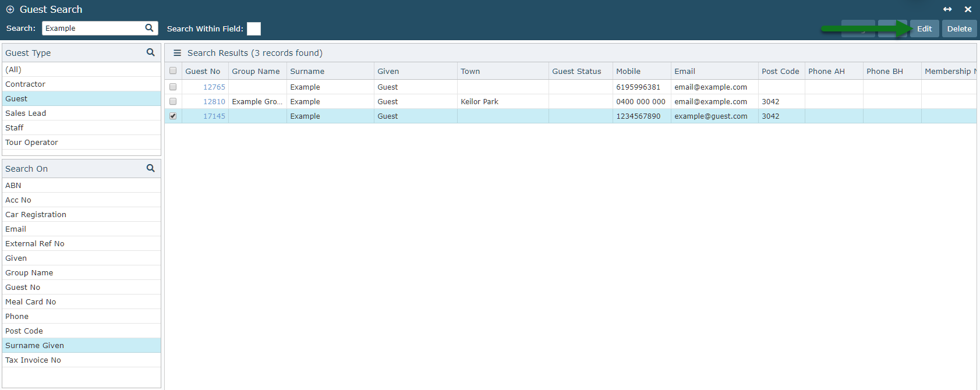
Task: Select Staff guest type
Action: click(82, 127)
